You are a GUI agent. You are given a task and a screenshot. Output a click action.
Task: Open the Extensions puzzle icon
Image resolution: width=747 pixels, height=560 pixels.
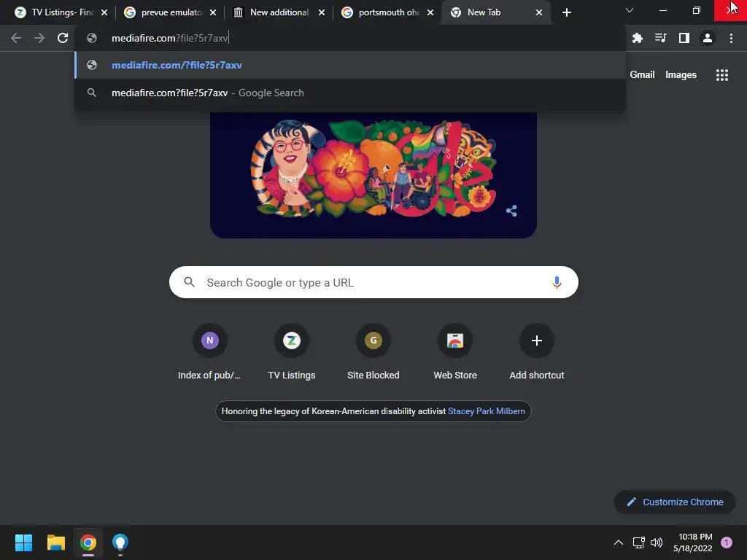click(x=638, y=38)
